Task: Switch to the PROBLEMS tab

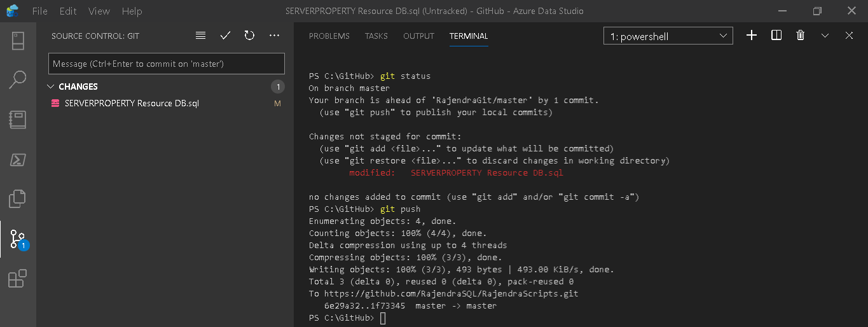Action: (x=329, y=36)
